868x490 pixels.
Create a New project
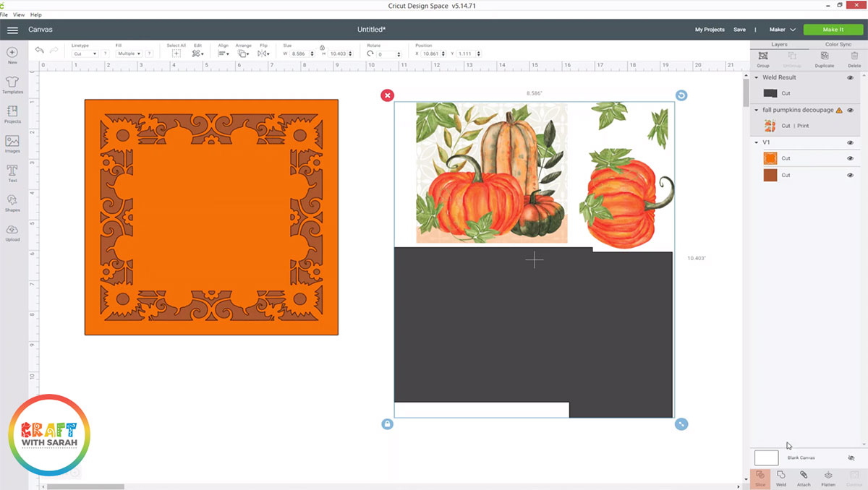click(x=12, y=56)
